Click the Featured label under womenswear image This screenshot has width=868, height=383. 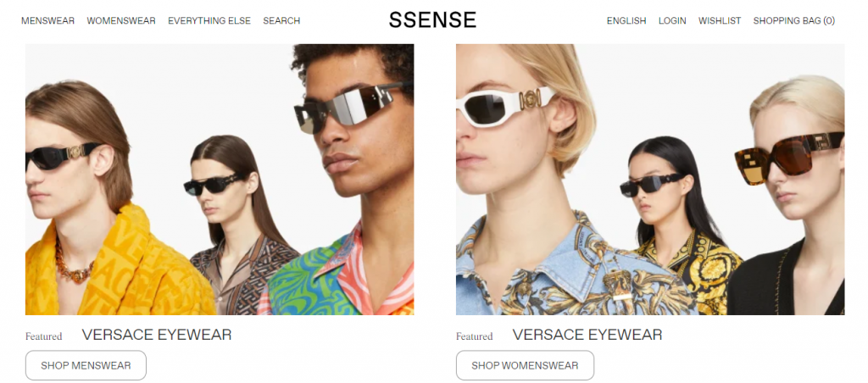click(x=475, y=336)
